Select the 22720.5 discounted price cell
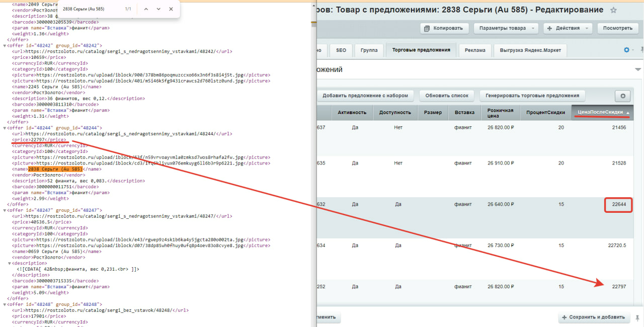 click(617, 246)
